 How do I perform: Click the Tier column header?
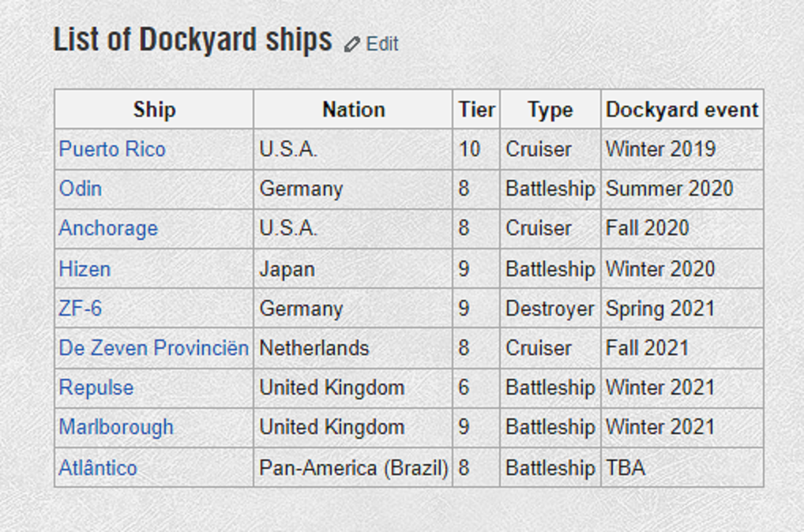(476, 110)
